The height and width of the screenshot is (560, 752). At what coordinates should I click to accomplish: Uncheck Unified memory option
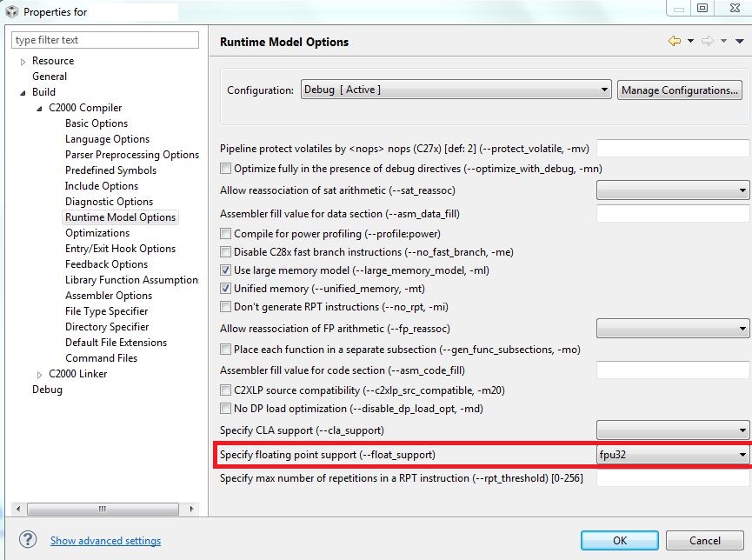tap(225, 289)
